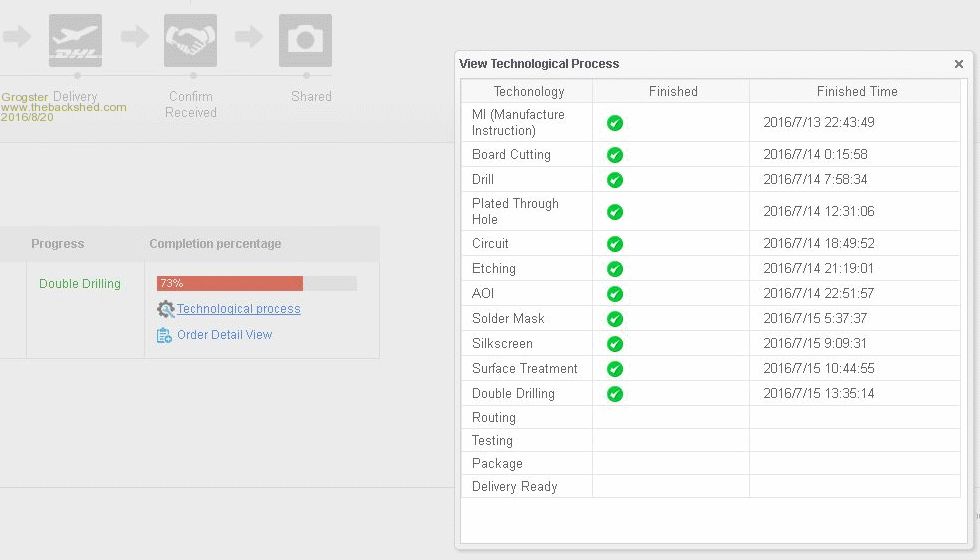Open the Technological process link

238,309
